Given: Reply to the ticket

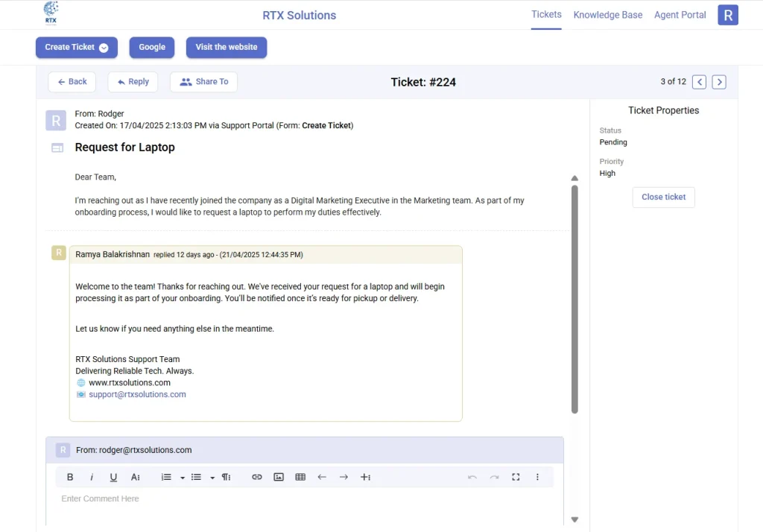Looking at the screenshot, I should point(133,82).
